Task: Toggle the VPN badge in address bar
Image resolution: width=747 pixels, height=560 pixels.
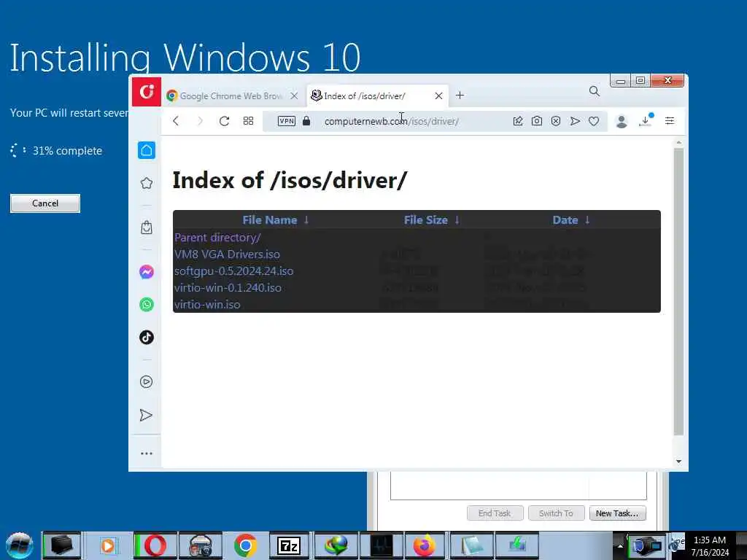Action: (286, 121)
